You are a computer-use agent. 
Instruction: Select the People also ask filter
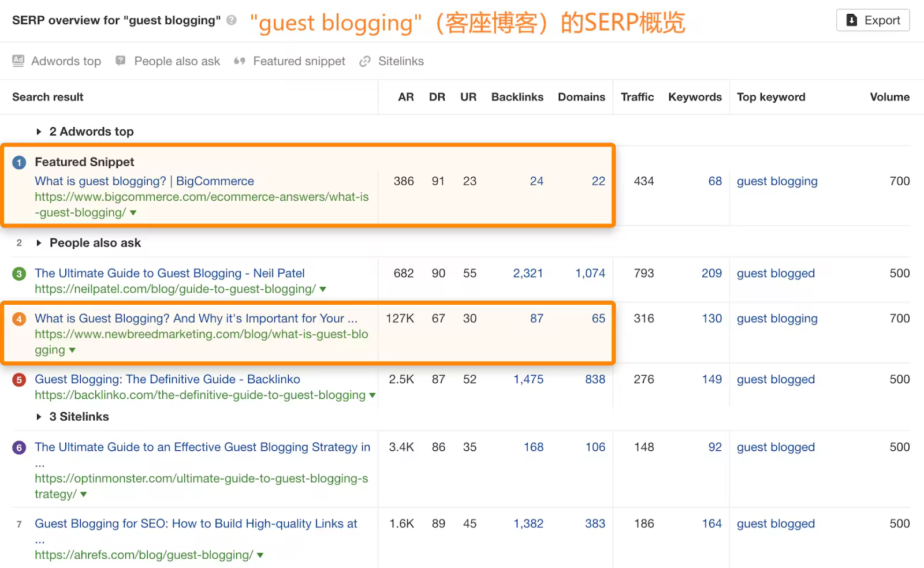point(177,61)
